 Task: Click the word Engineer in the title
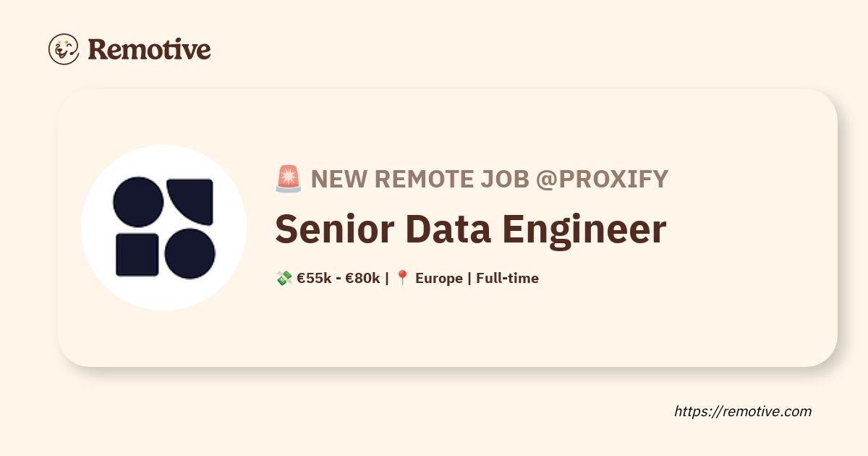pyautogui.click(x=584, y=229)
